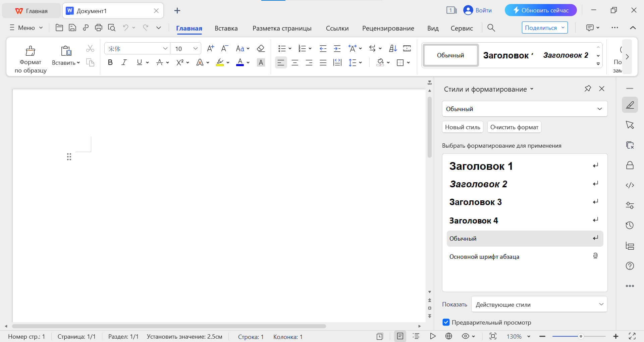Screen dimensions: 644x342
Task: Pin the Стили и форматирование panel
Action: (x=588, y=89)
